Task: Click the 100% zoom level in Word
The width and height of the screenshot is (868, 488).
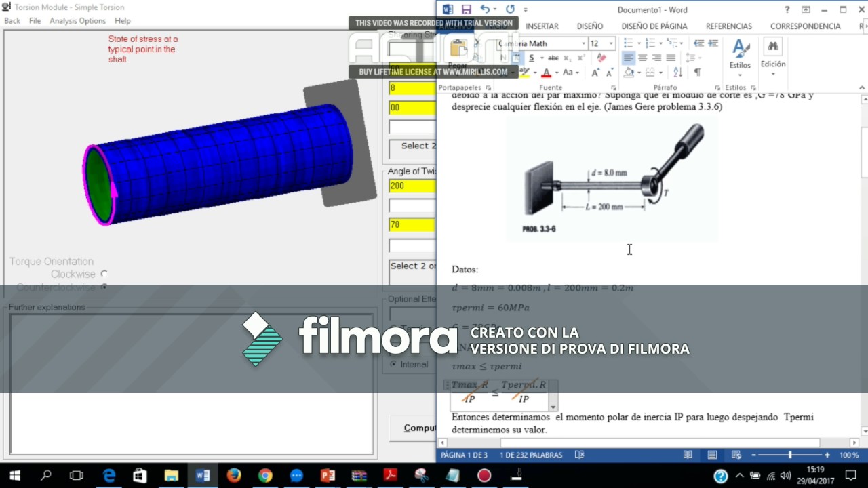Action: (849, 455)
